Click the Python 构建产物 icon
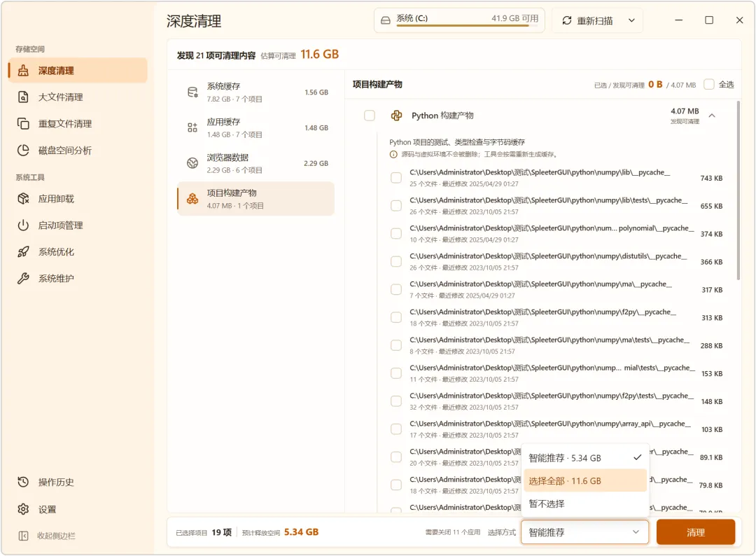 click(x=396, y=116)
